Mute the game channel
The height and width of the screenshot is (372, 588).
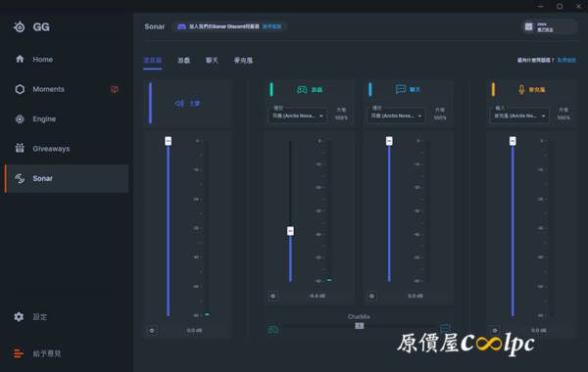coord(273,296)
